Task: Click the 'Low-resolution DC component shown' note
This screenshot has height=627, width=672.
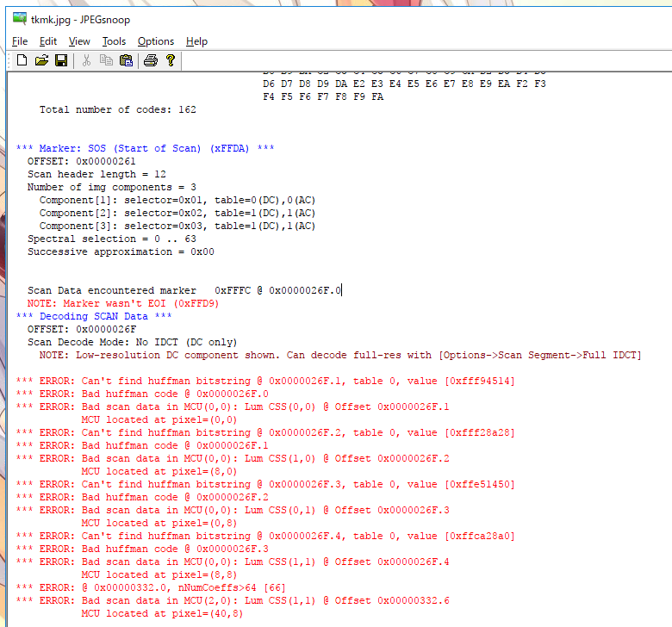Action: point(340,355)
